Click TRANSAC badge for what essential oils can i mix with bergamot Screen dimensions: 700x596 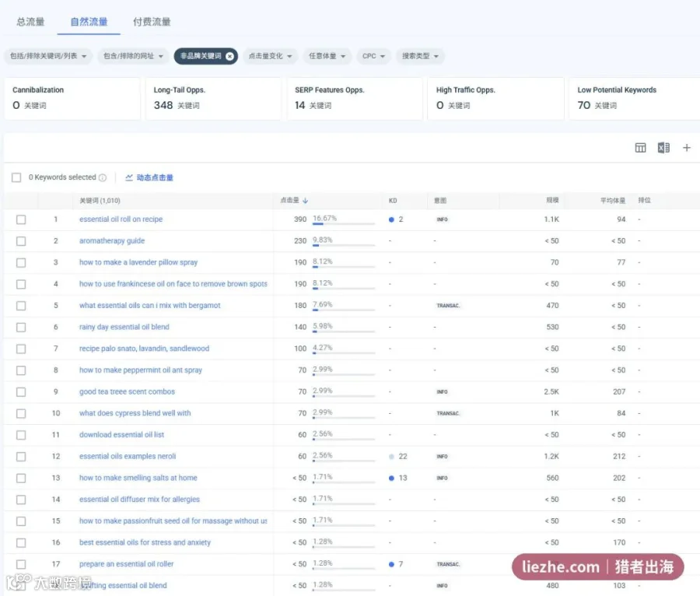pos(448,306)
